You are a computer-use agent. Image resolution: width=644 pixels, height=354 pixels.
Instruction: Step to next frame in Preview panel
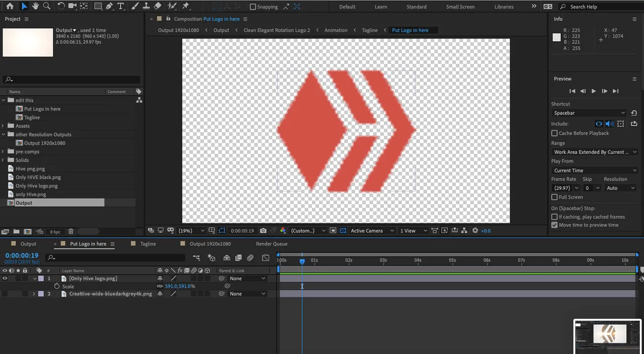[605, 91]
